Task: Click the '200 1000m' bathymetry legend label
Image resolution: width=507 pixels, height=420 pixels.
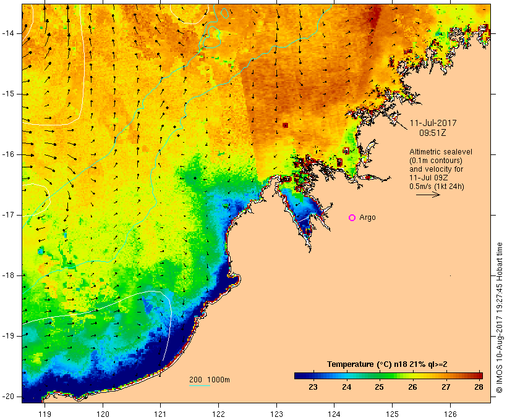Action: [x=210, y=380]
